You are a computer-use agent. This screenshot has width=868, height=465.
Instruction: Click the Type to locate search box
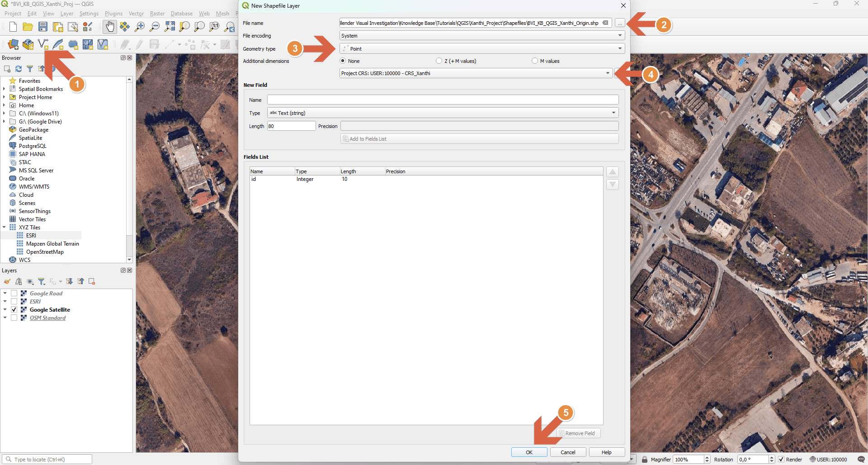point(47,460)
